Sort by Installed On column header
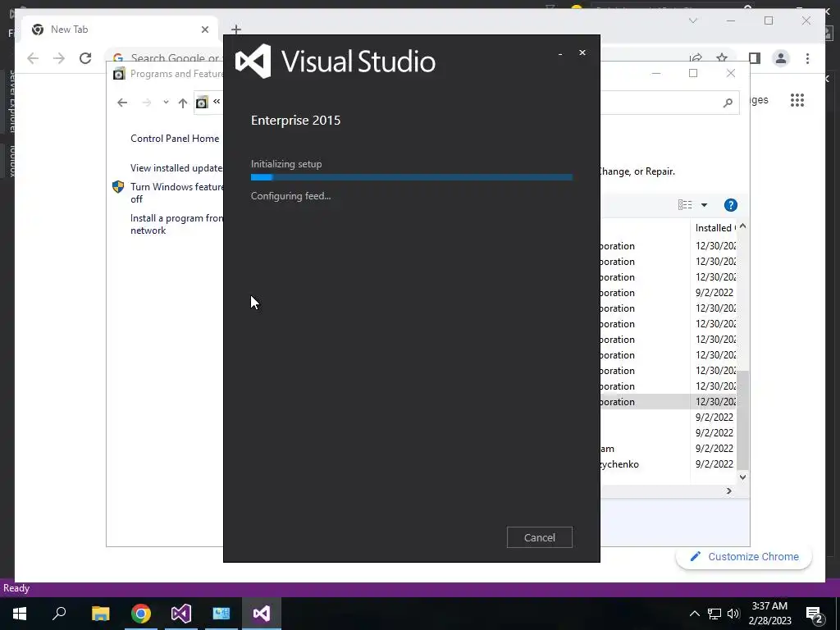Image resolution: width=840 pixels, height=630 pixels. pos(714,228)
